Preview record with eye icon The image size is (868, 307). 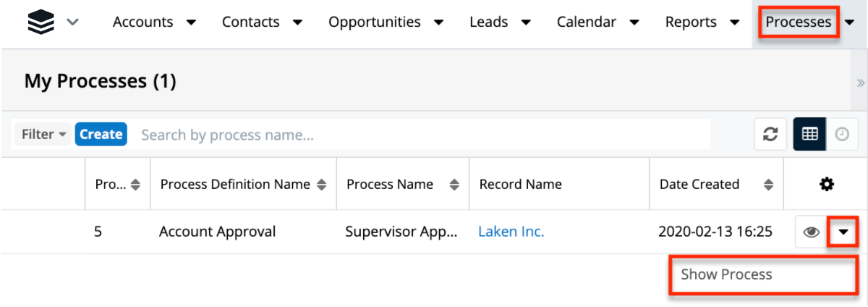tap(811, 232)
